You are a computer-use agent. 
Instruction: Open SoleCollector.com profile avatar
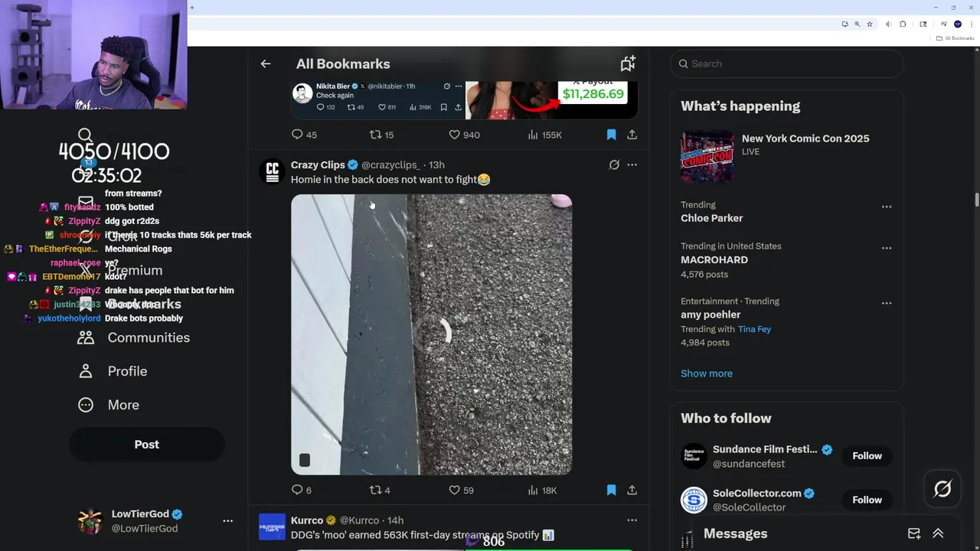pos(694,500)
